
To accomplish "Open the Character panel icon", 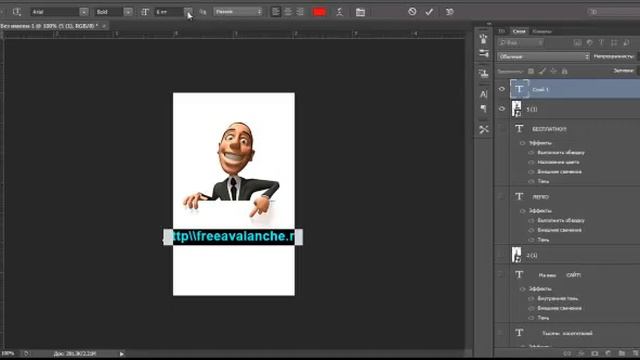I will coord(484,94).
